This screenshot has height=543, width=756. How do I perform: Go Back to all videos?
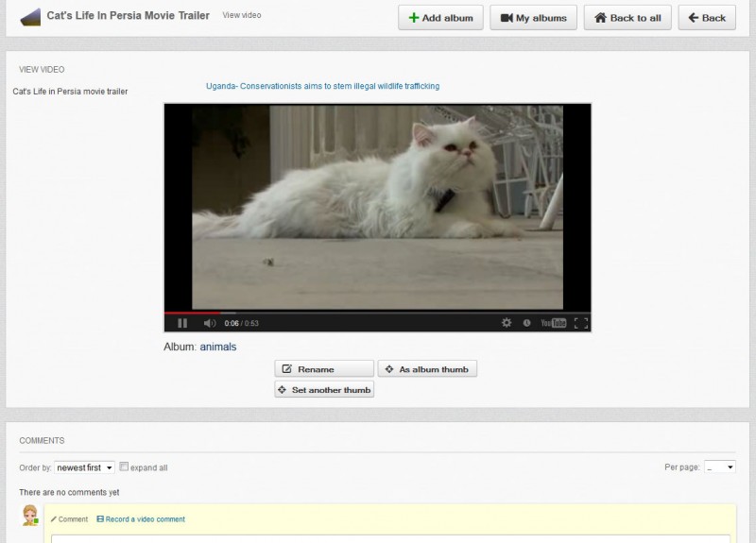click(x=627, y=18)
